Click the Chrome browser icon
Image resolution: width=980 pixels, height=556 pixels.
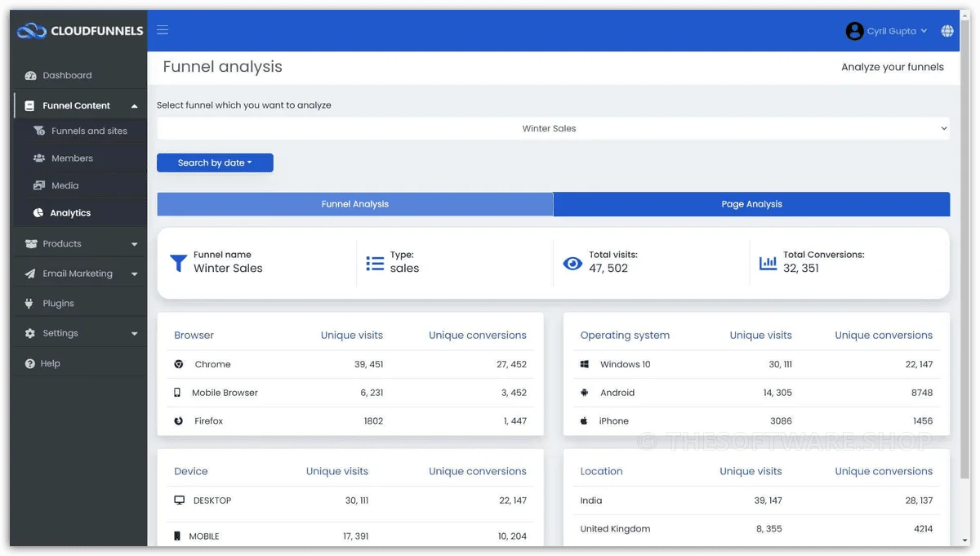tap(179, 364)
